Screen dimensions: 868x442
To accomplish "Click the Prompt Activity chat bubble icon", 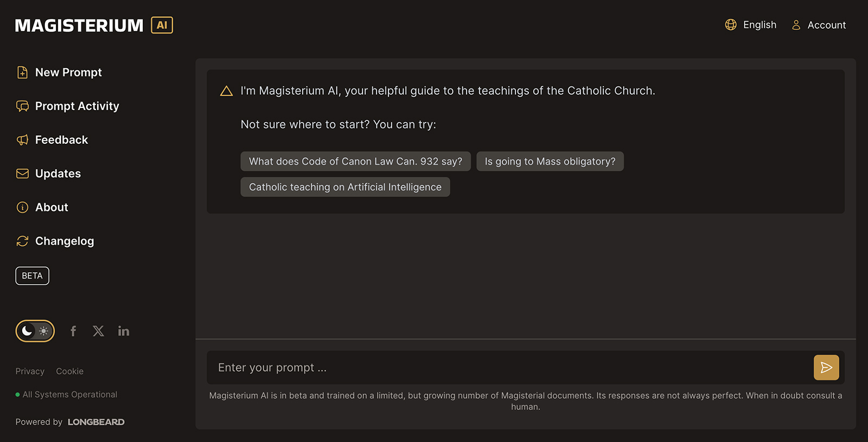I will pyautogui.click(x=22, y=106).
